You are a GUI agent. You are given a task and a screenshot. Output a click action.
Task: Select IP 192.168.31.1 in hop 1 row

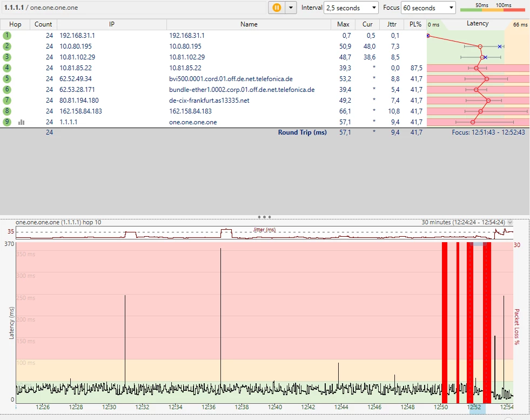point(77,36)
